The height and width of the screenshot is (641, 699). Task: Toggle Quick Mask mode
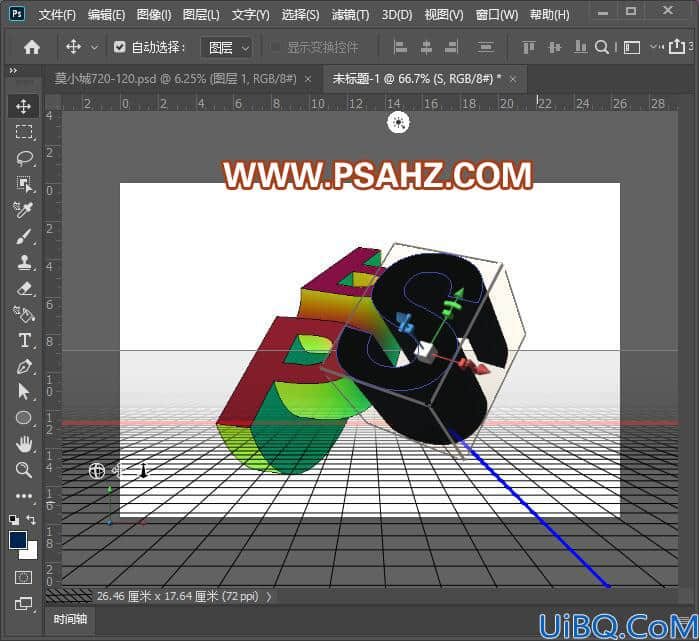pyautogui.click(x=23, y=578)
